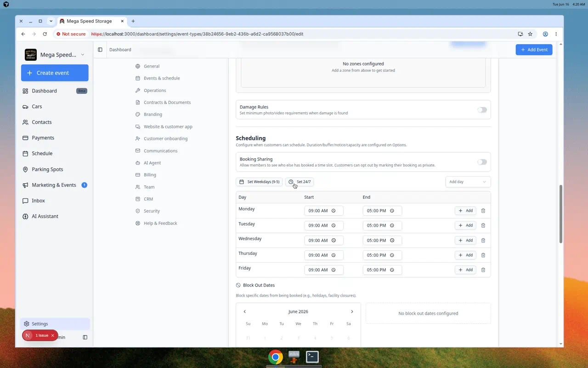588x368 pixels.
Task: Open clock picker for Monday start time
Action: [x=334, y=211]
